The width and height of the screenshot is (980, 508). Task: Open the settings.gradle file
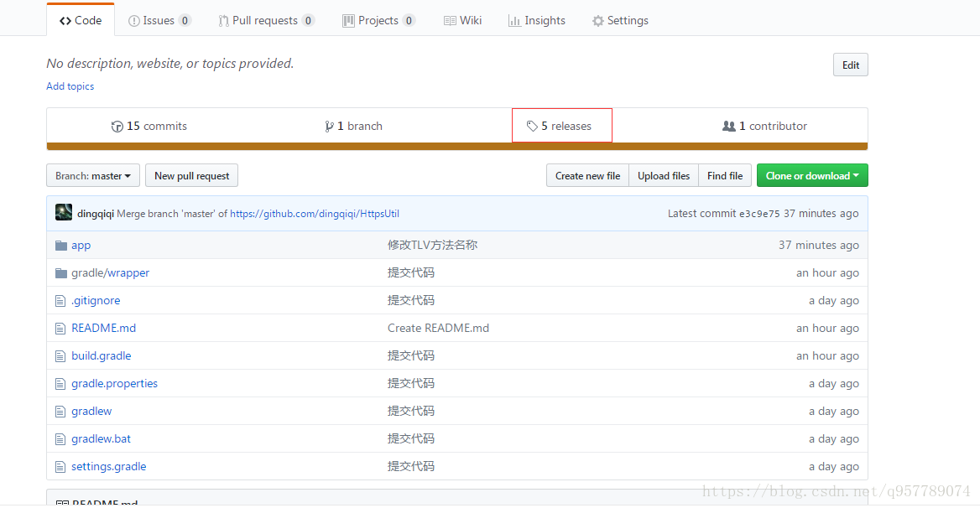(109, 466)
